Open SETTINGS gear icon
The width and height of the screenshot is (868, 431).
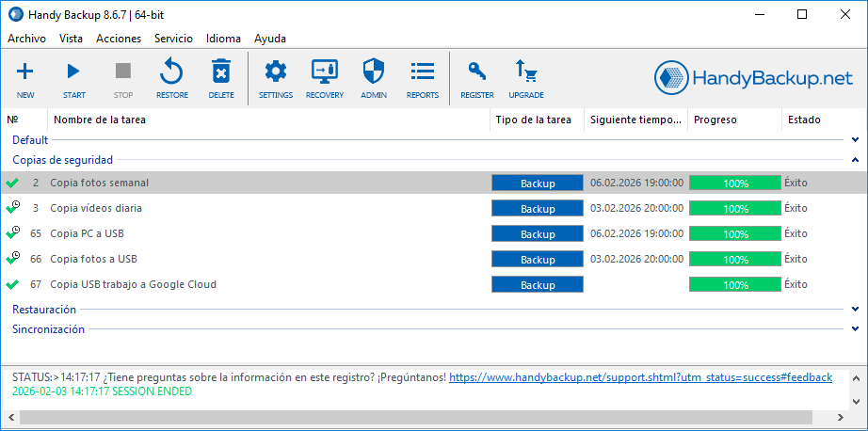click(276, 72)
